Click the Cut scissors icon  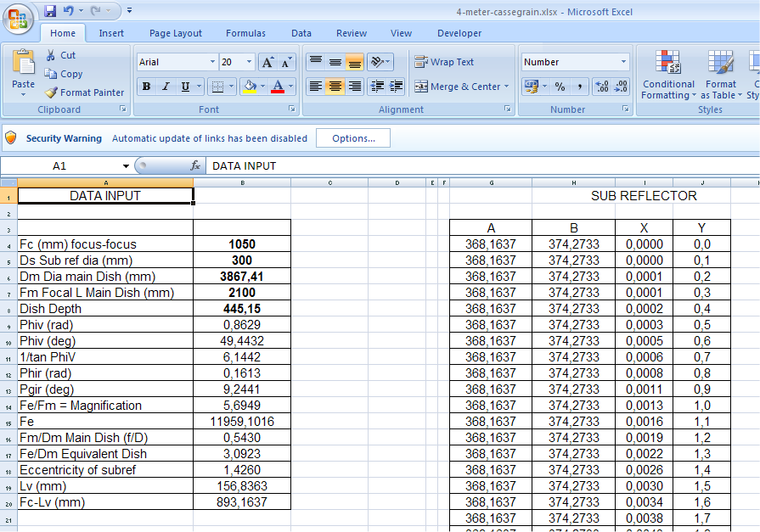(51, 55)
